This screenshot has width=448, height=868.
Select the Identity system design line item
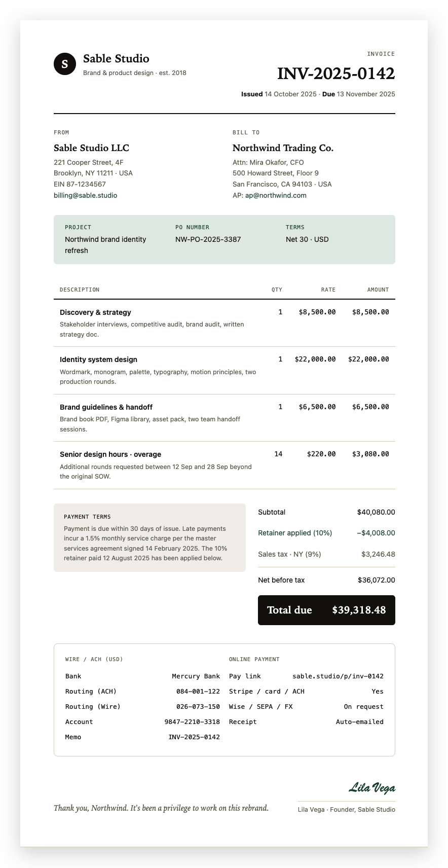[x=225, y=371]
